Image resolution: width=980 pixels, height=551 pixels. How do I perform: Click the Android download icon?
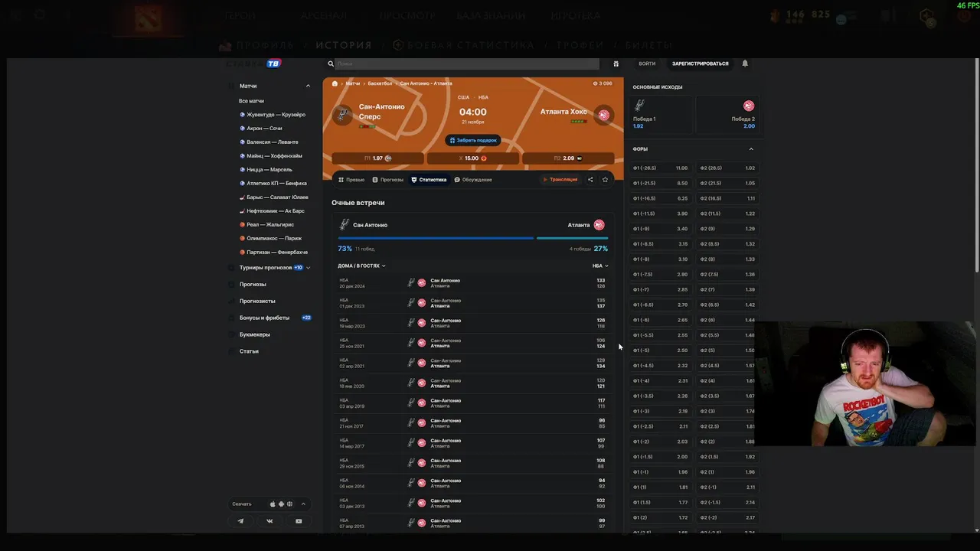coord(281,504)
